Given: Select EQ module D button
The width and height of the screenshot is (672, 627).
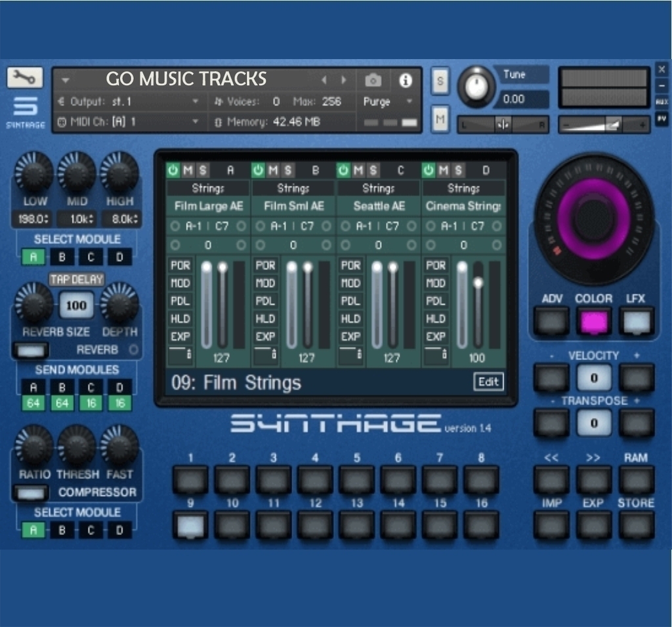Looking at the screenshot, I should (119, 257).
